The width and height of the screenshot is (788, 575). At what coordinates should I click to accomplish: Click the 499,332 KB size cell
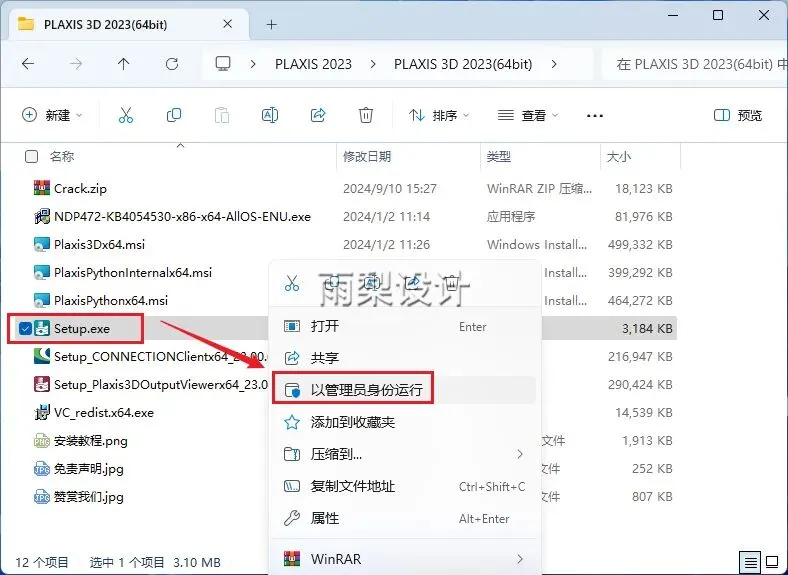[640, 245]
